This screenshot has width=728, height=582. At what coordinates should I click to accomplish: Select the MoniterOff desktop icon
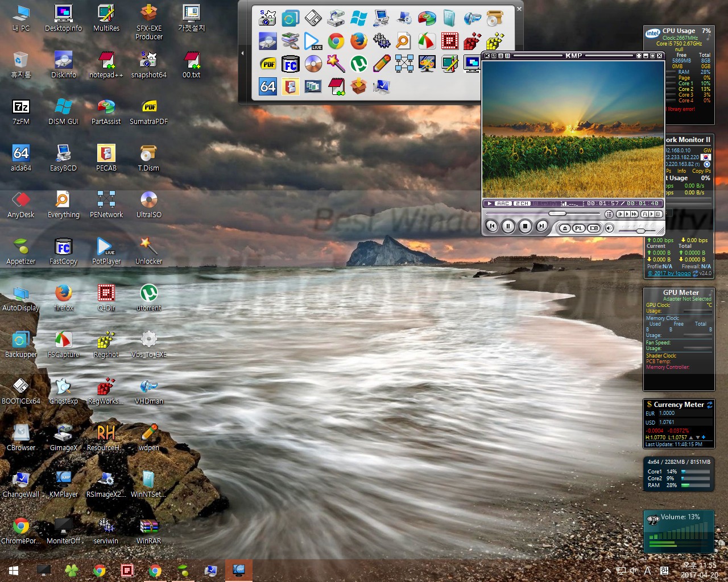(63, 531)
